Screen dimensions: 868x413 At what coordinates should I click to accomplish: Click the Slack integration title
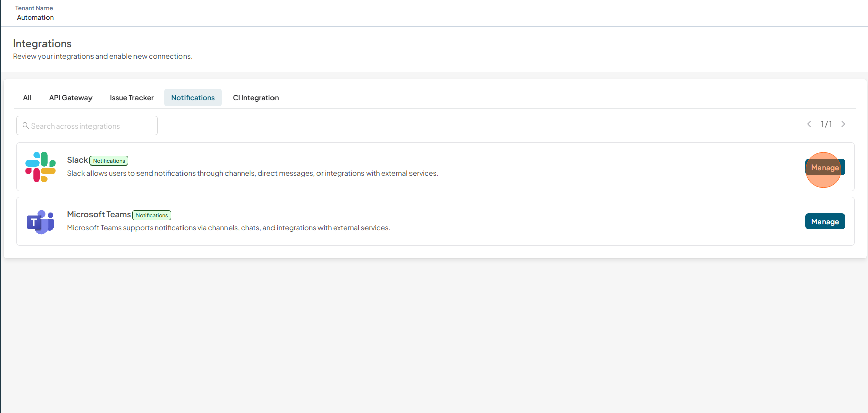78,160
